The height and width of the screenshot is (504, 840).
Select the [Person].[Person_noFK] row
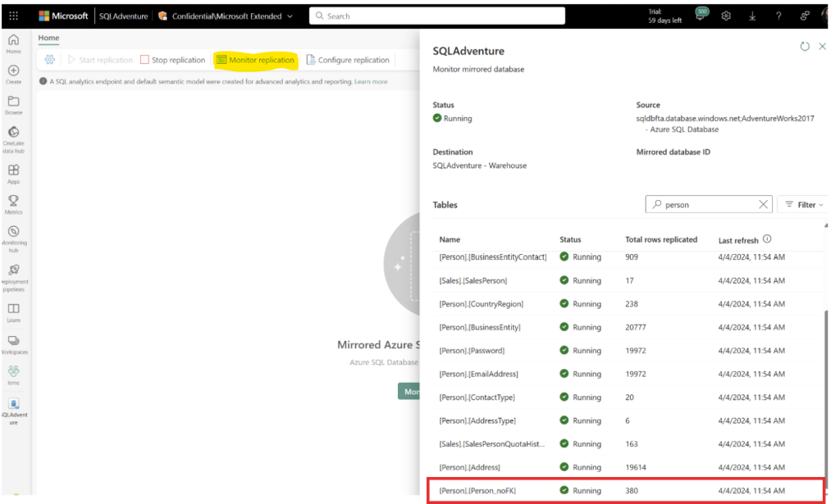(626, 491)
